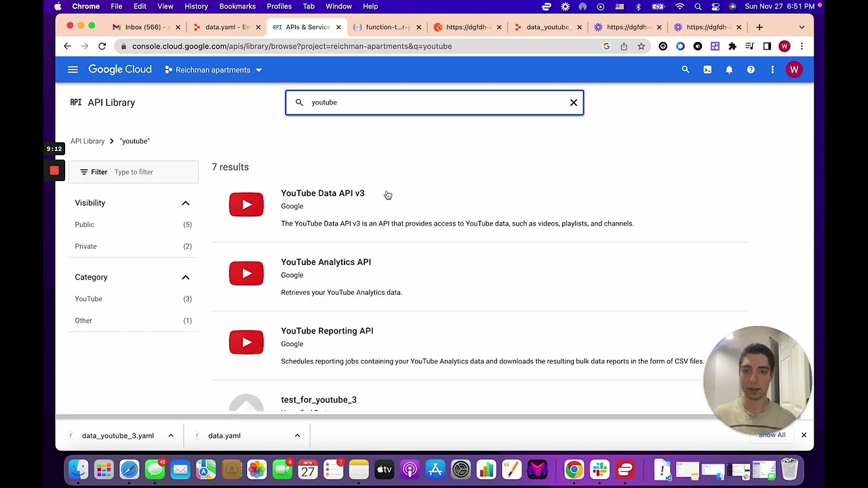Open options for data_youtube_3.yaml download
Viewport: 868px width, 488px height.
pyautogui.click(x=171, y=436)
